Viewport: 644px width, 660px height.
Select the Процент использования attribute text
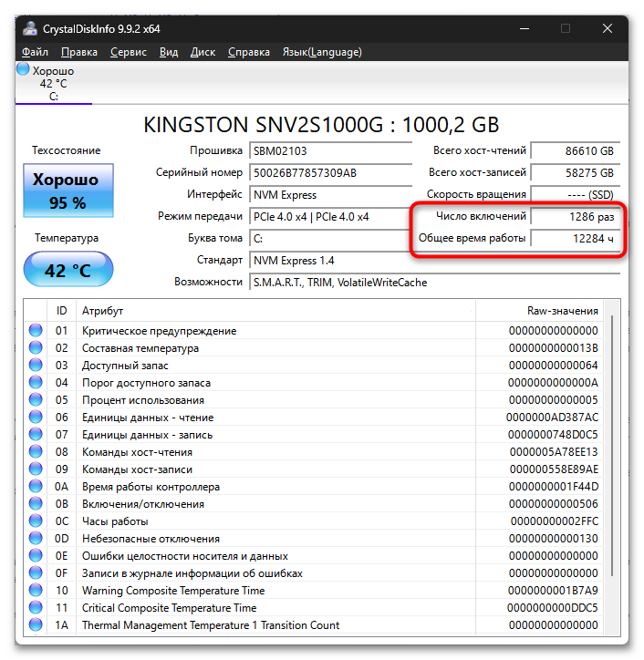143,400
